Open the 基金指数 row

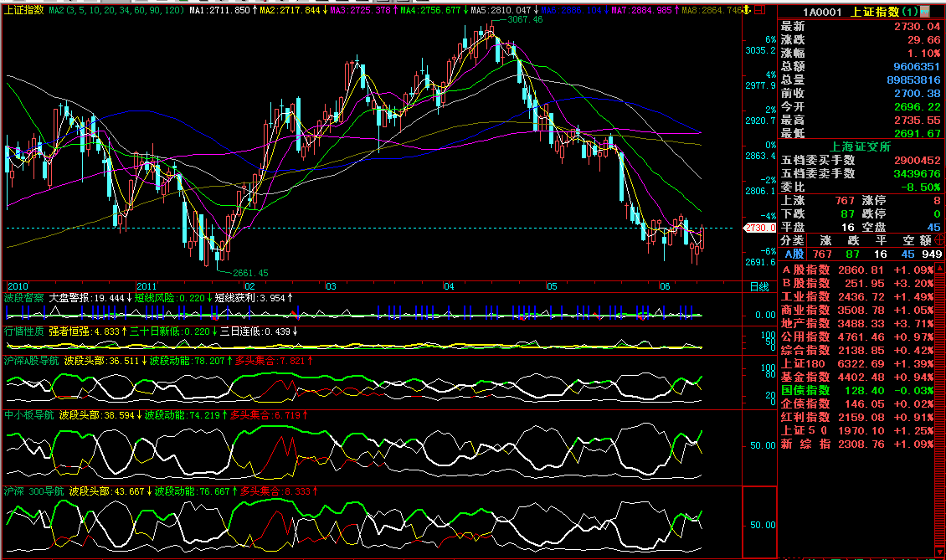tap(857, 378)
